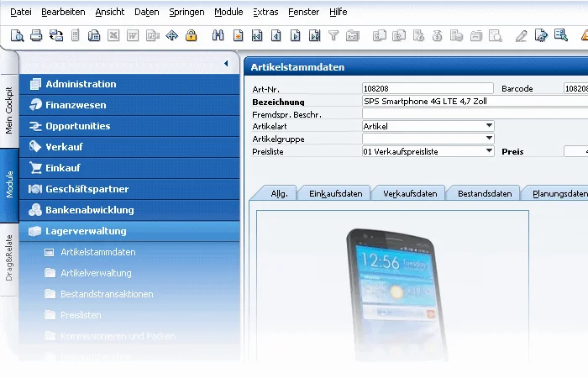588x378 pixels.
Task: Open the Springen menu
Action: [186, 12]
